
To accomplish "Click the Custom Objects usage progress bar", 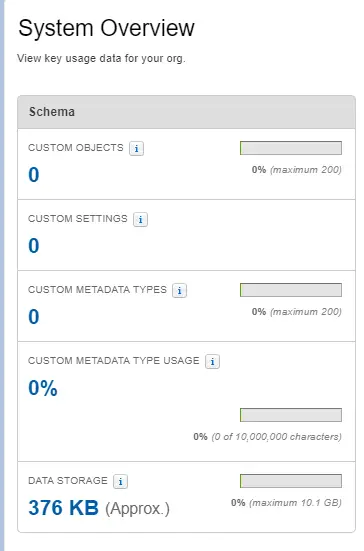I will pyautogui.click(x=291, y=148).
